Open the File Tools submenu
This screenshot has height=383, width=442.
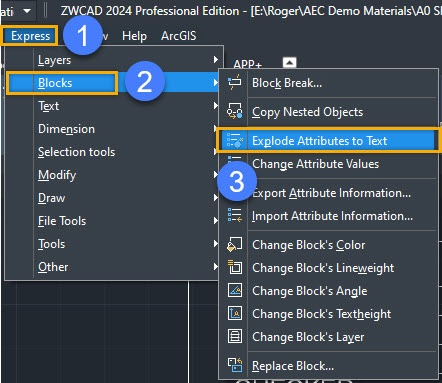pos(114,221)
